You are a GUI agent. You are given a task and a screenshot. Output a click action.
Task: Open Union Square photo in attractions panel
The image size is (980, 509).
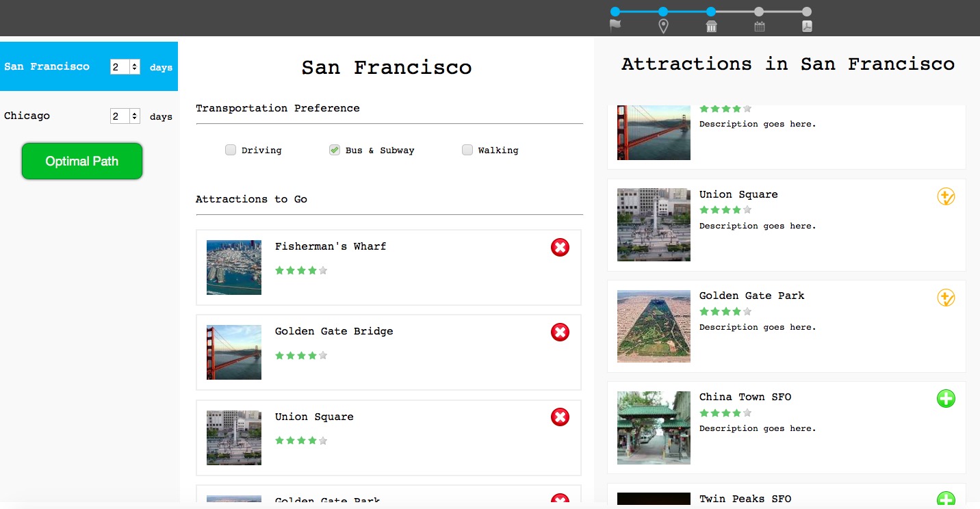(x=654, y=225)
